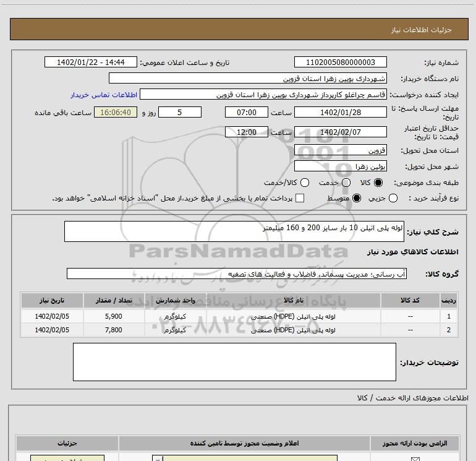Open اطلاعات تماس خریدار link
Screen dimensions: 476x461
click(104, 95)
